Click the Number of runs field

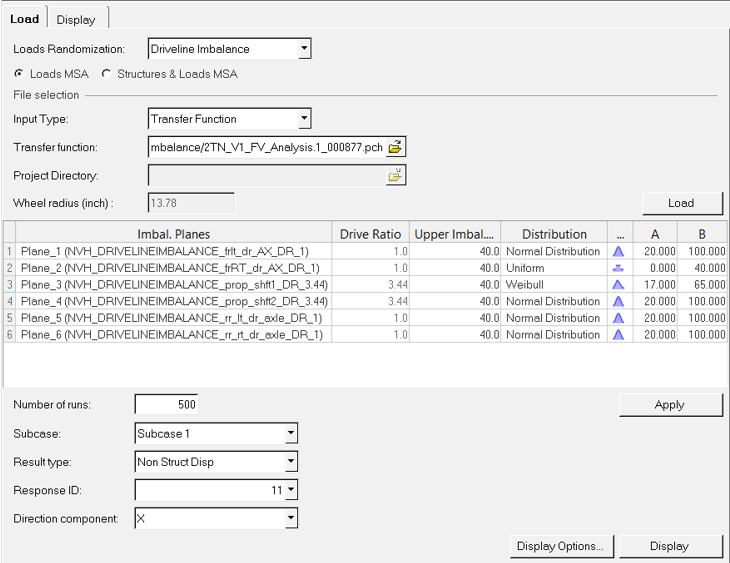tap(166, 404)
